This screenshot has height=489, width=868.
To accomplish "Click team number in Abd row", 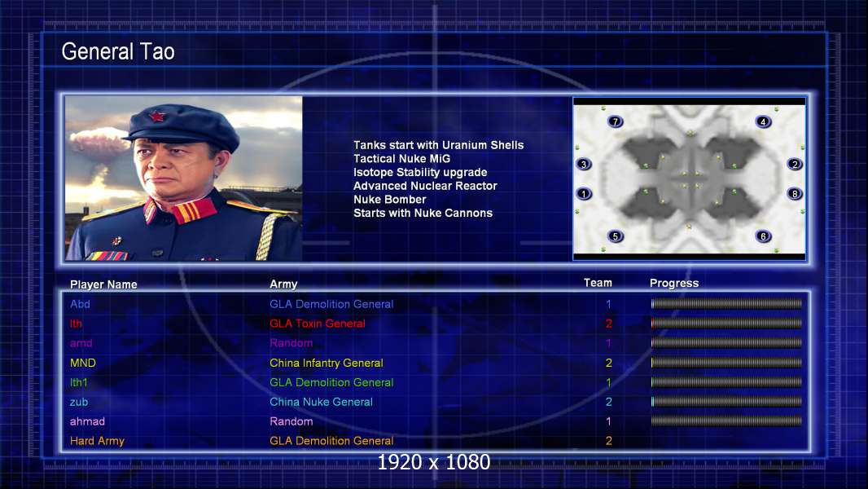I will click(608, 304).
